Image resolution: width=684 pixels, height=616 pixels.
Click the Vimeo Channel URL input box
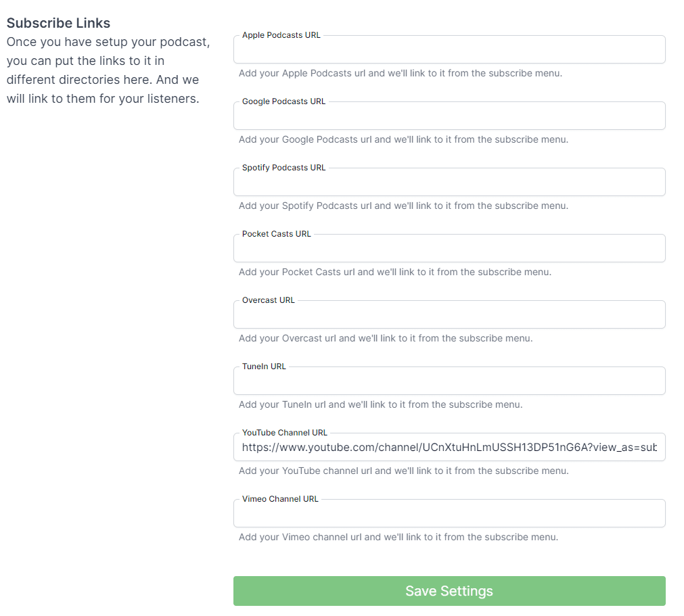pyautogui.click(x=449, y=515)
